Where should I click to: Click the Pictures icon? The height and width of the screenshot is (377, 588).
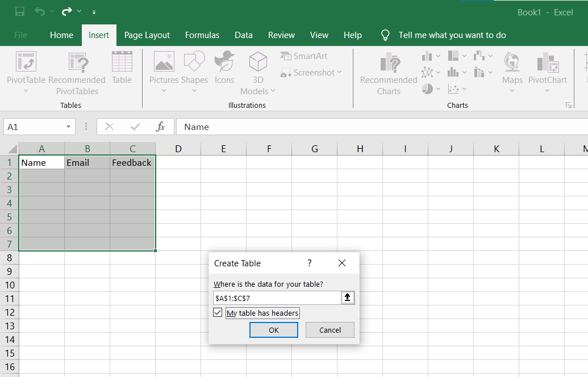(164, 62)
